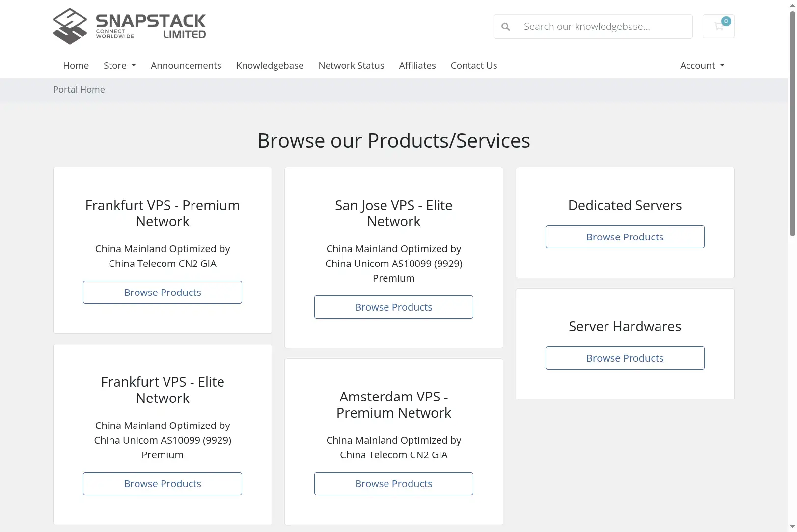Browse Products for Frankfurt VPS Elite Network
The height and width of the screenshot is (532, 797).
tap(163, 483)
